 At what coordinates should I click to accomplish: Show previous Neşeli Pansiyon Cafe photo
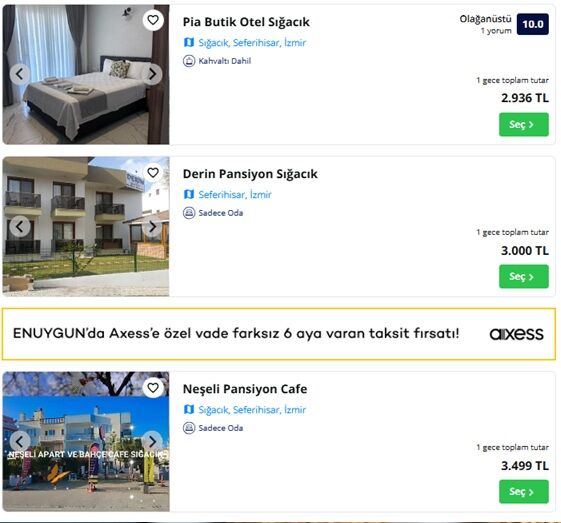[x=20, y=441]
